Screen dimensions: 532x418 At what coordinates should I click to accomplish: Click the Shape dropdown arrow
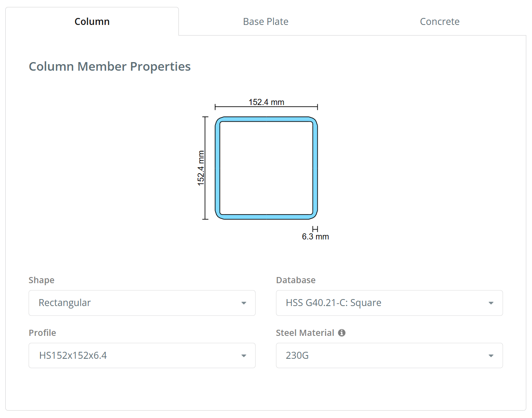pos(244,303)
